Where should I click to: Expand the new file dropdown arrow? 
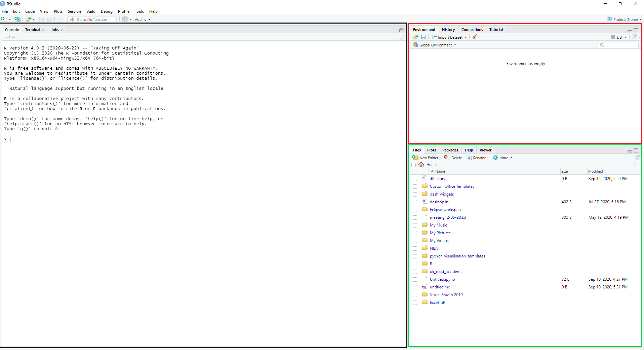coord(10,20)
